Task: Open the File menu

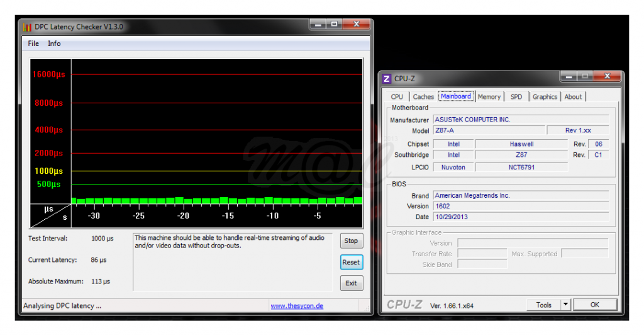Action: point(33,43)
